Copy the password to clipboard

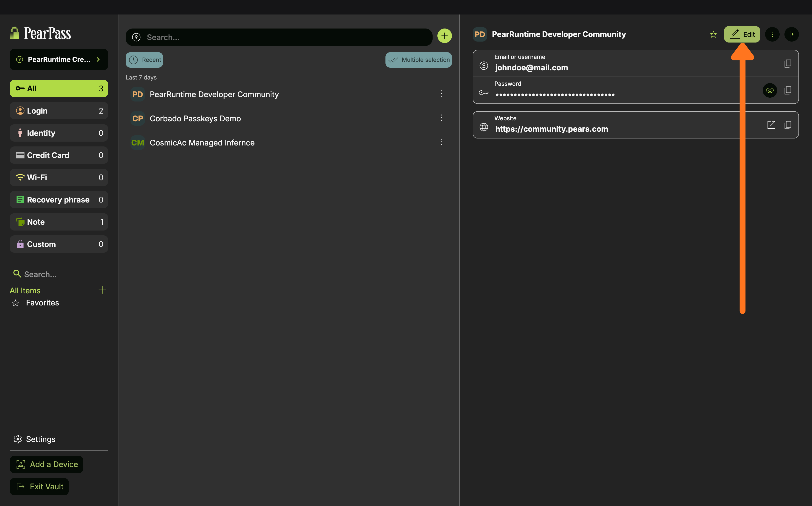coord(788,90)
